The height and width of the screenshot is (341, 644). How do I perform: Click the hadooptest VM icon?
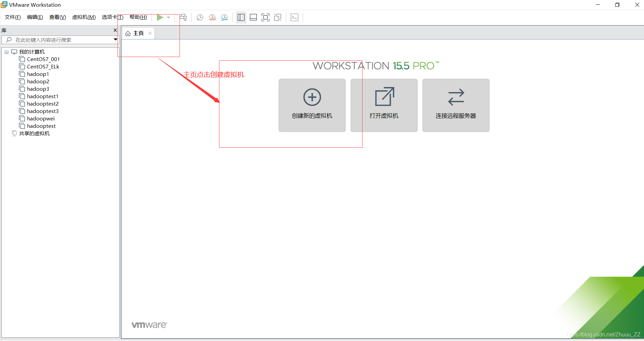point(22,126)
